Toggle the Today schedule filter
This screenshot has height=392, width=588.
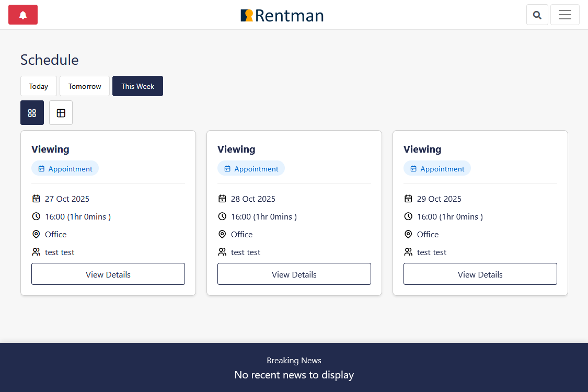(38, 86)
